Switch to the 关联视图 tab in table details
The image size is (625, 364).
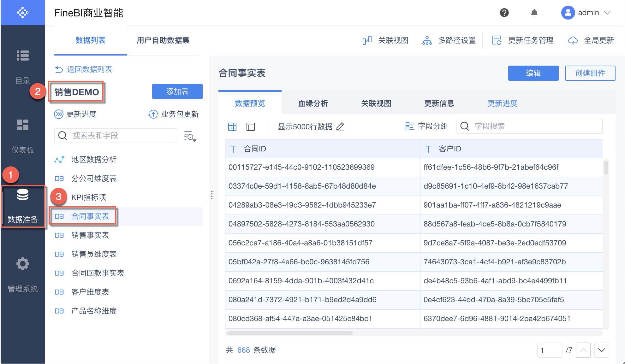pyautogui.click(x=376, y=103)
